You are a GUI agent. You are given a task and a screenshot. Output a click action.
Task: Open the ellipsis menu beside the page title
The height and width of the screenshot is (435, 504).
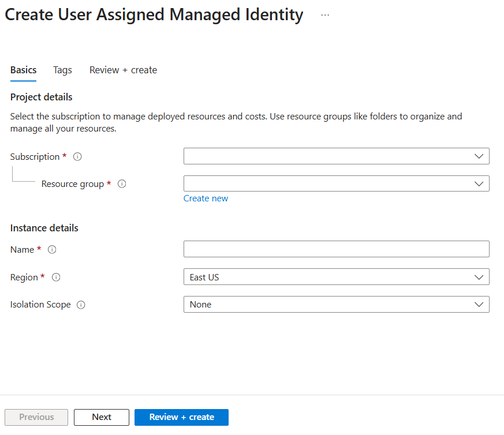pos(324,14)
